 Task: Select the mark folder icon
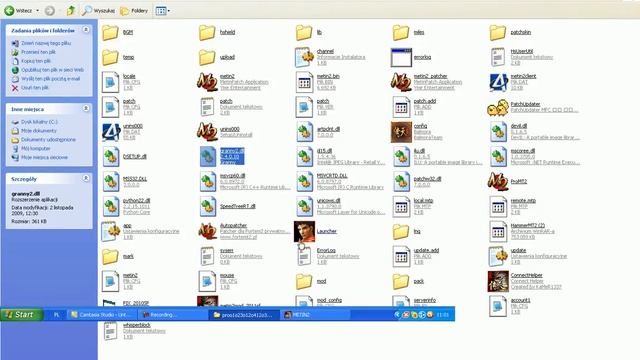point(110,256)
